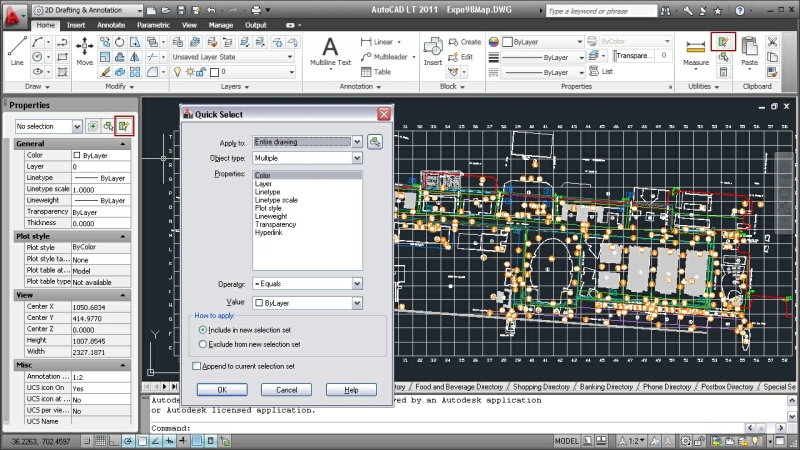Switch to Shopping Directory layout tab
The image size is (800, 450).
(x=541, y=387)
